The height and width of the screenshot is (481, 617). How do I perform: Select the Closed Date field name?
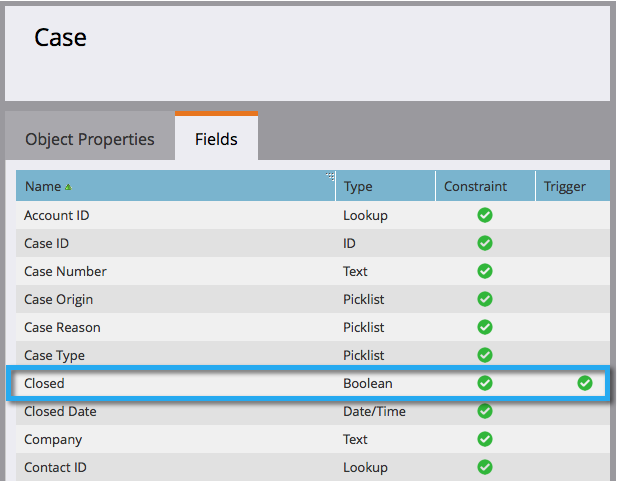60,411
